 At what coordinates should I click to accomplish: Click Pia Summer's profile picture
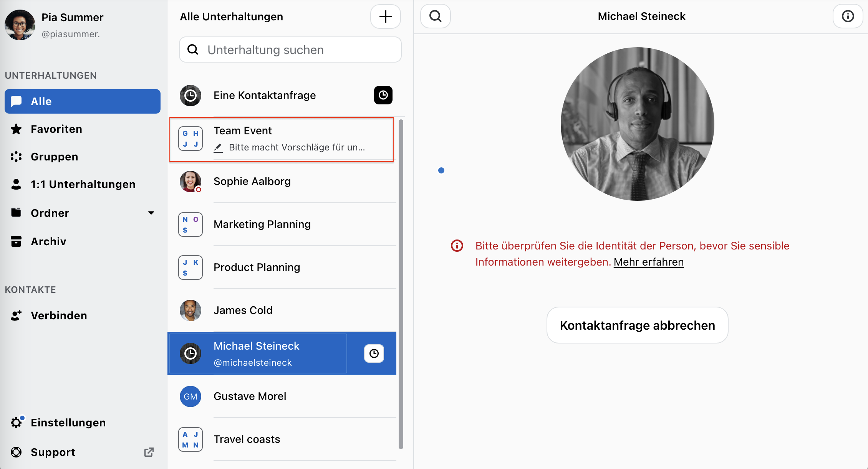click(20, 25)
